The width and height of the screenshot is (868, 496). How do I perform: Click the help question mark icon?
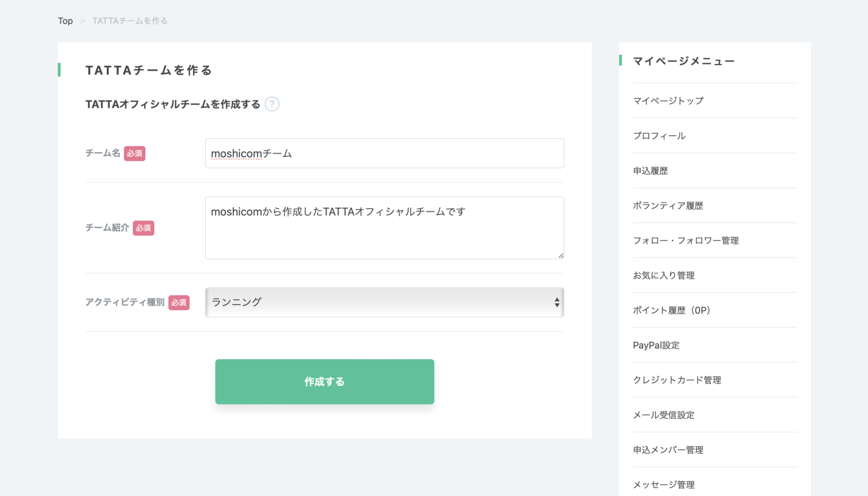tap(272, 105)
